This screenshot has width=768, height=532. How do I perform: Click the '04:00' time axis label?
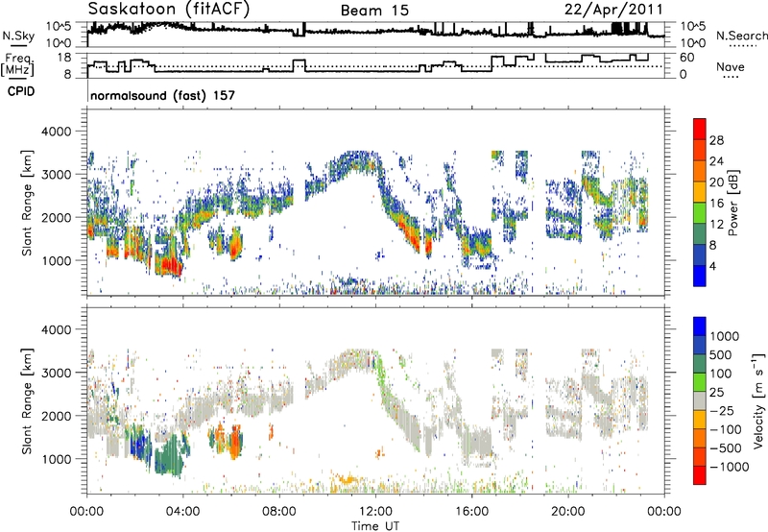[x=183, y=512]
